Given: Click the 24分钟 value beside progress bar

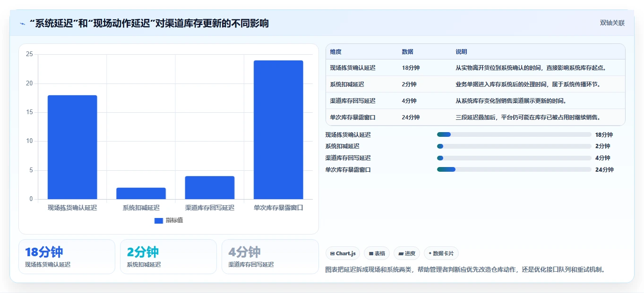Looking at the screenshot, I should [x=604, y=170].
